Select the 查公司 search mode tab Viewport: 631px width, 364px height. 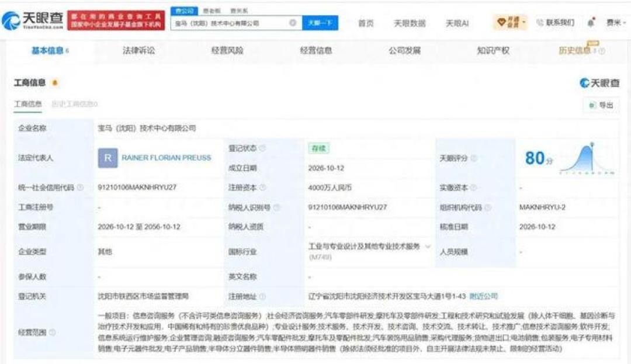tap(184, 11)
